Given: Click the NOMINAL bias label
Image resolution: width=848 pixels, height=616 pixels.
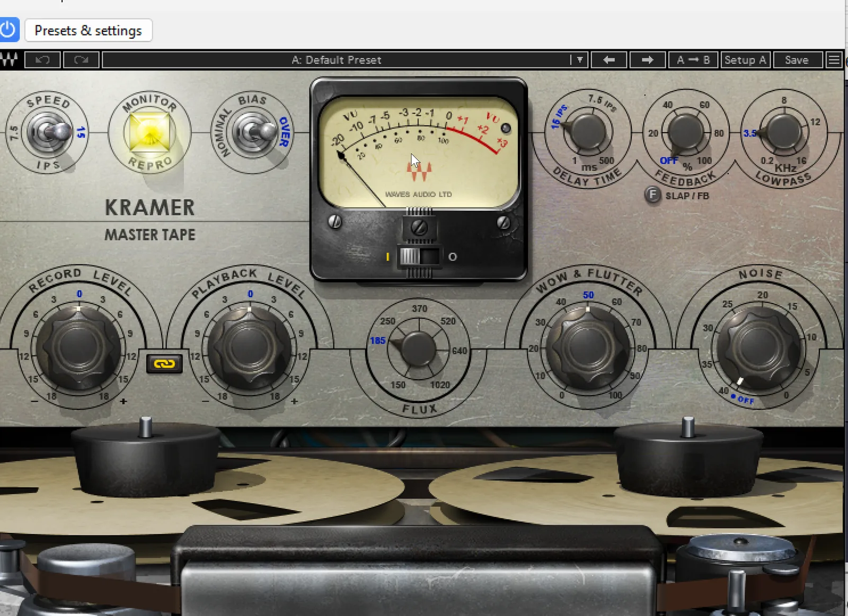Looking at the screenshot, I should point(224,132).
